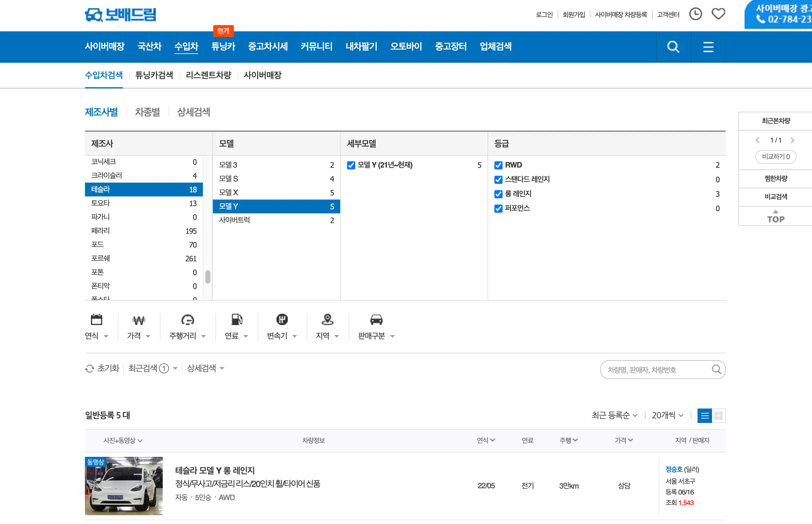Uncheck the RWD grade checkbox
The image size is (812, 524).
(498, 165)
